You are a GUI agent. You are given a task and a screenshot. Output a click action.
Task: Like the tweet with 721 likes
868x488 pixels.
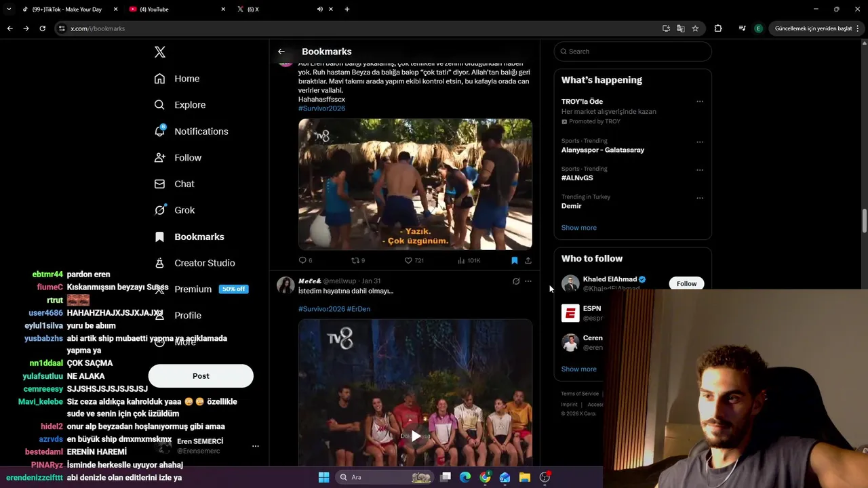point(414,260)
